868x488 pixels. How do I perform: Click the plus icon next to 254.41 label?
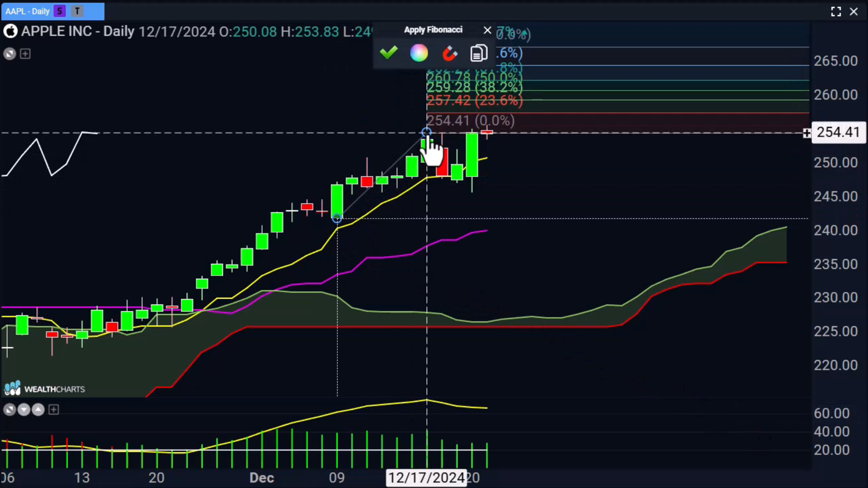tap(807, 133)
